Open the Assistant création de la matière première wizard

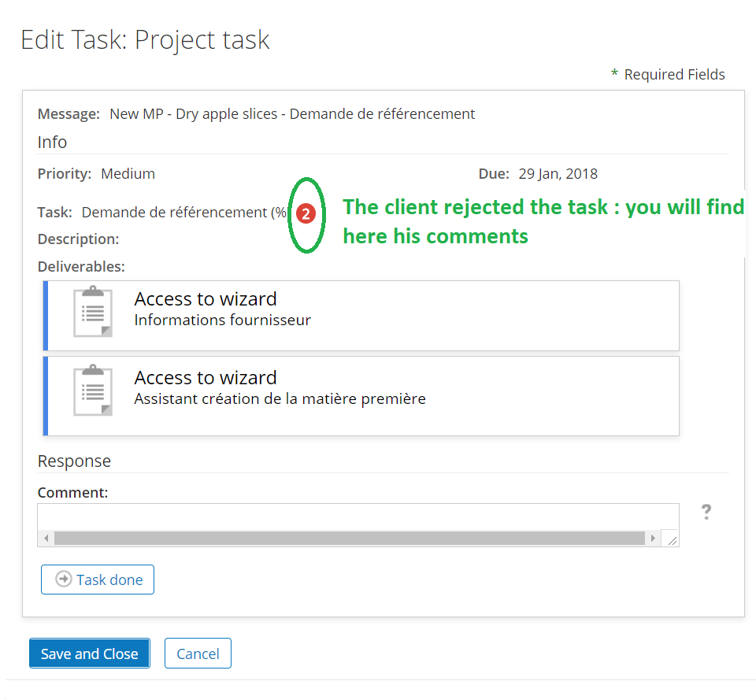pyautogui.click(x=361, y=396)
